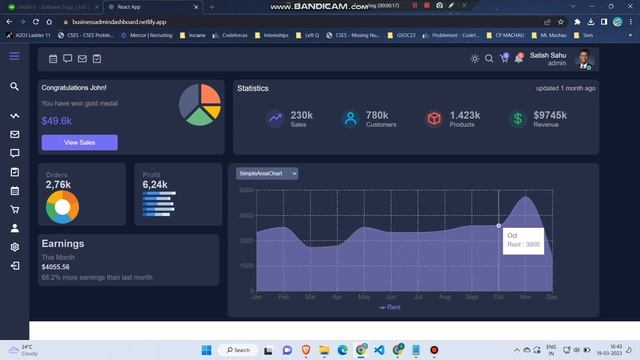Screen dimensions: 640x360
Task: Toggle light mode with sun icon
Action: pyautogui.click(x=474, y=59)
